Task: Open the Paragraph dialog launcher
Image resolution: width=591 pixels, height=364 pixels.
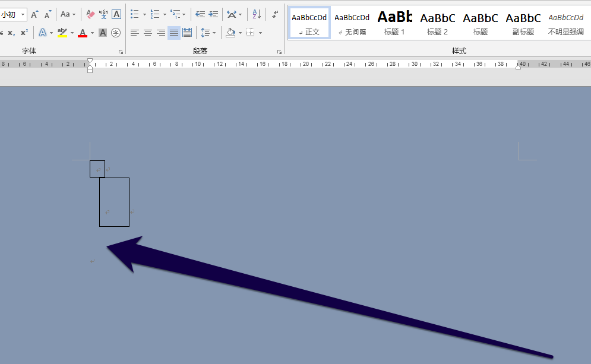Action: (279, 52)
